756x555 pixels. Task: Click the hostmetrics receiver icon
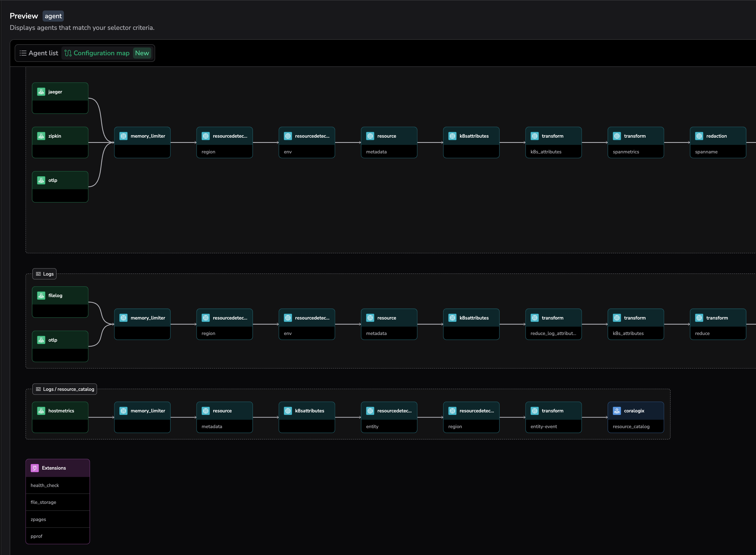click(x=41, y=411)
